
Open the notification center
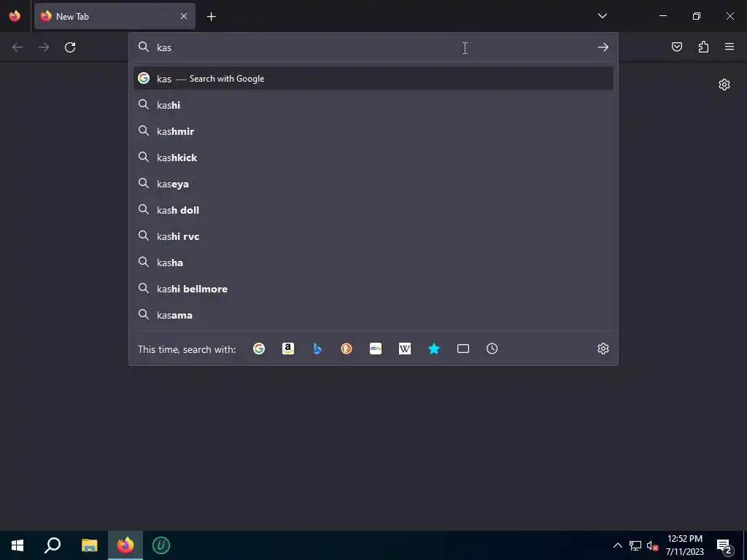724,545
